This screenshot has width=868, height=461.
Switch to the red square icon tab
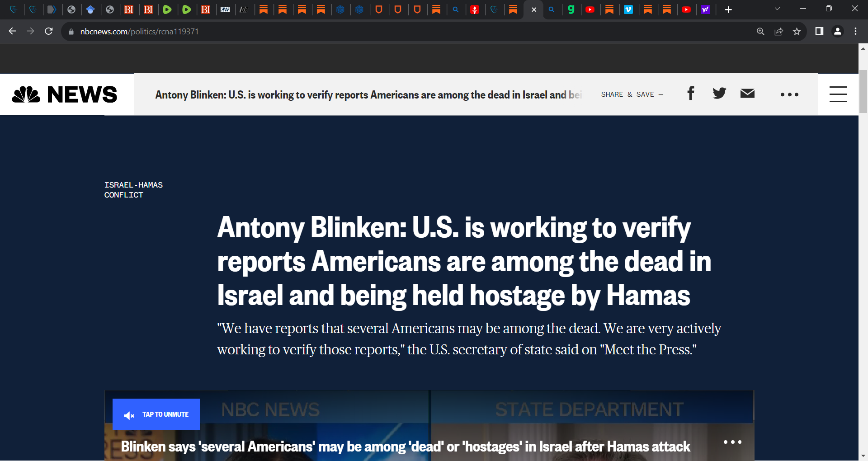(x=475, y=9)
